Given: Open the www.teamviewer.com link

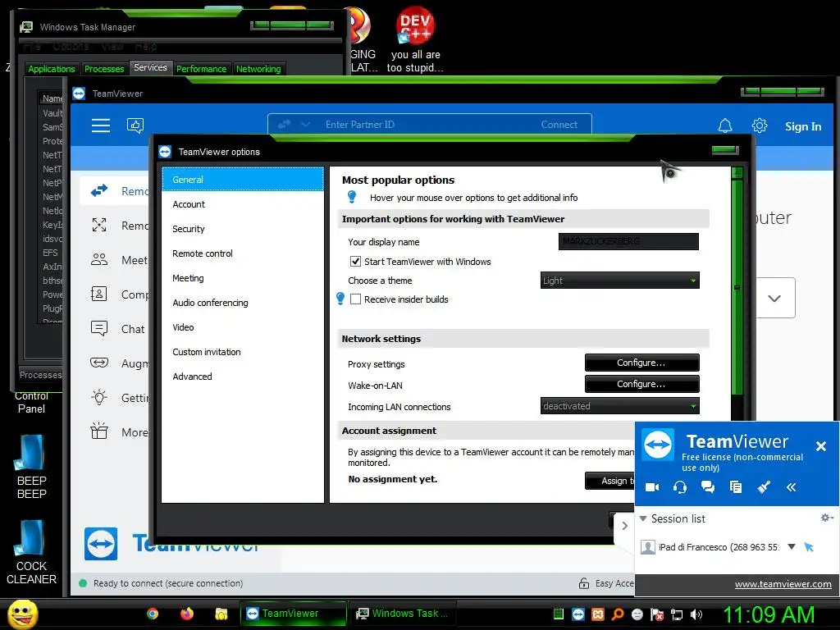Looking at the screenshot, I should coord(783,584).
